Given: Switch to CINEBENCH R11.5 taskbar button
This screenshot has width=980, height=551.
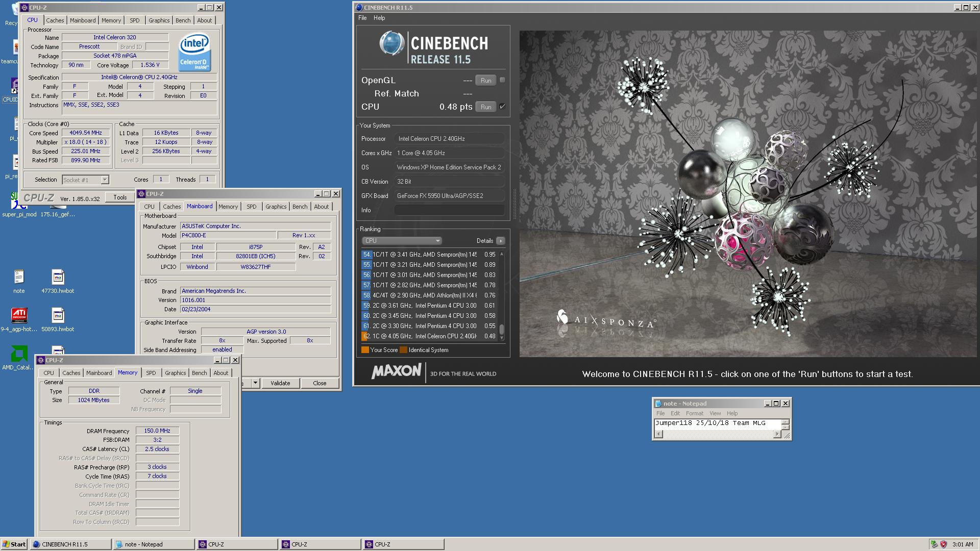Looking at the screenshot, I should pos(71,544).
